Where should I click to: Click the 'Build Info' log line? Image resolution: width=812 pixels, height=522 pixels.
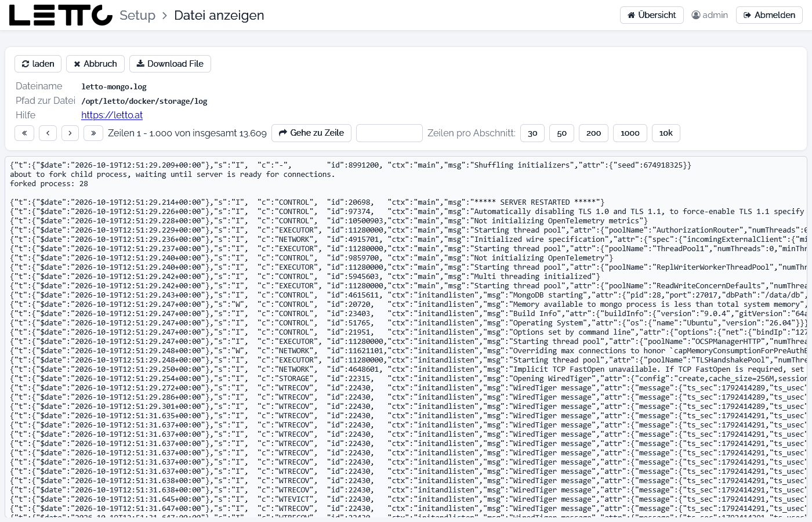[408, 314]
